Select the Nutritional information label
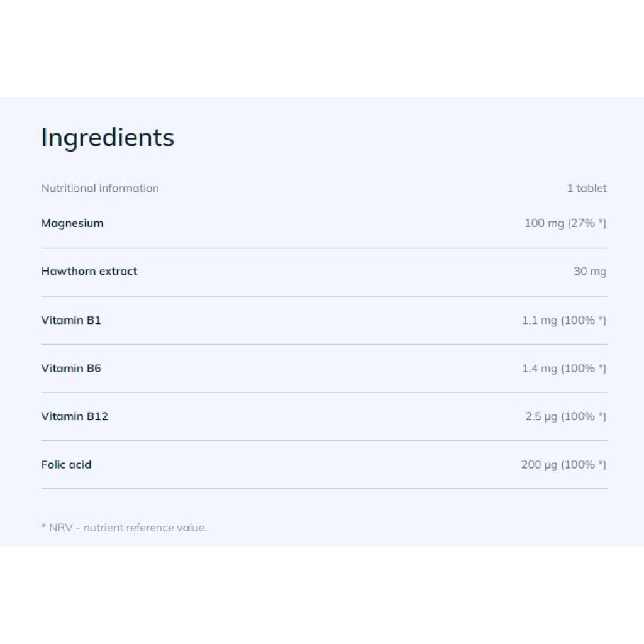The height and width of the screenshot is (644, 644). (100, 188)
